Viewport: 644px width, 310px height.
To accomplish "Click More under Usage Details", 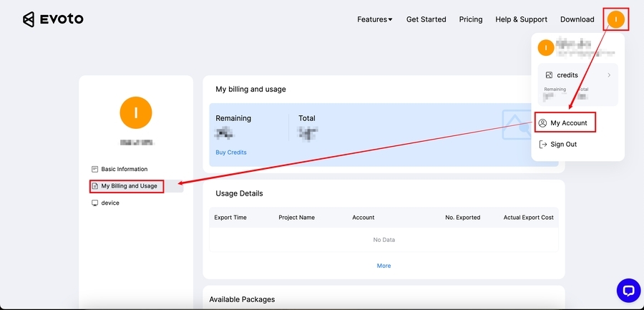I will 384,266.
